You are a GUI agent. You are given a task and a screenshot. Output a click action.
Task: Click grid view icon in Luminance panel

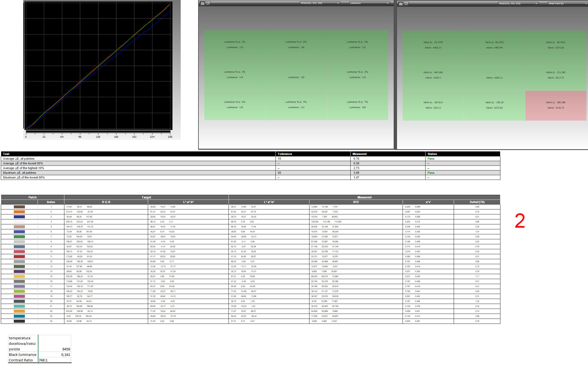[203, 3]
